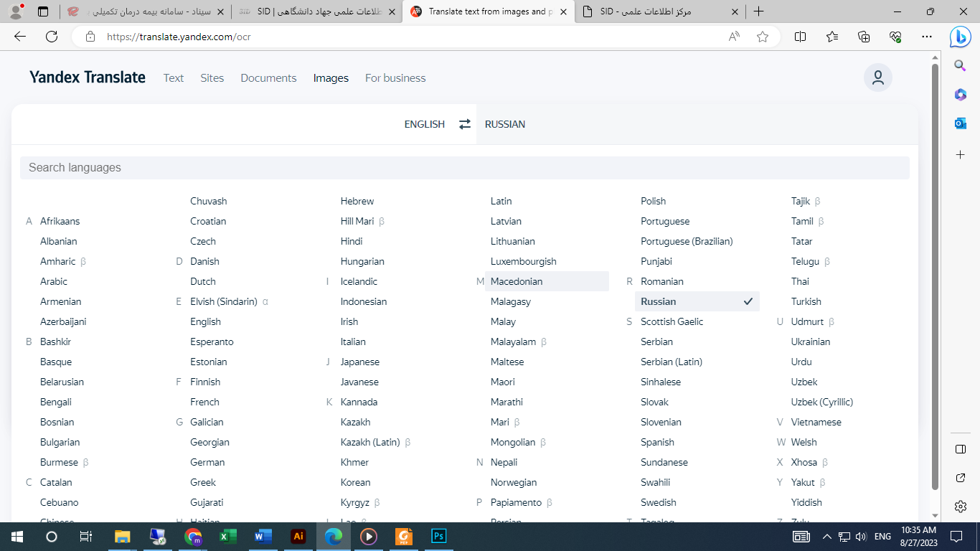Choose Korean from the list

pos(356,482)
